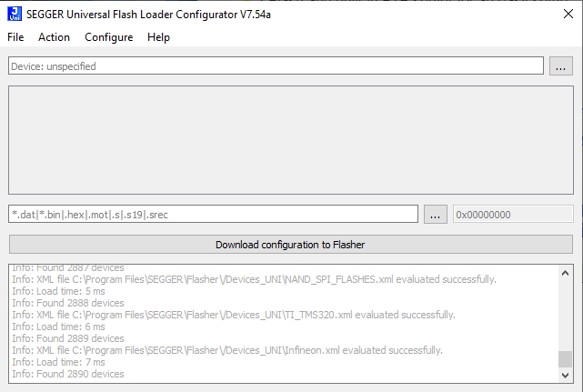Click the 'Found 2890 devices' log line
This screenshot has height=392, width=583.
coord(68,374)
